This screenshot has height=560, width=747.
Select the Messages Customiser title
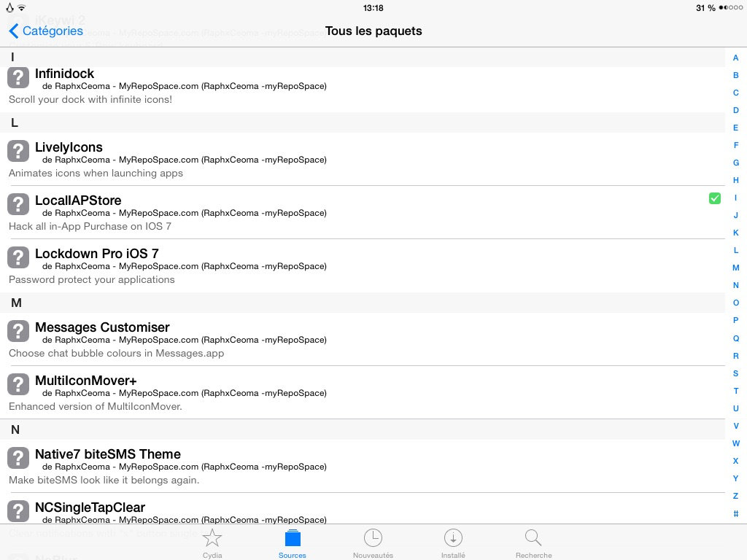(102, 327)
